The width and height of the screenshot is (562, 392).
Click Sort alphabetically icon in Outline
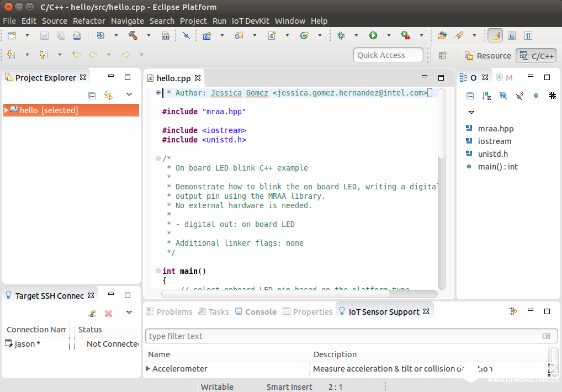pyautogui.click(x=486, y=96)
